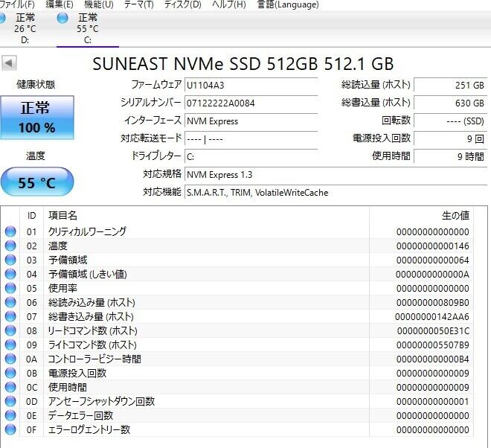This screenshot has height=448, width=491.
Task: Click the power on count value 9 回
Action: pos(450,138)
